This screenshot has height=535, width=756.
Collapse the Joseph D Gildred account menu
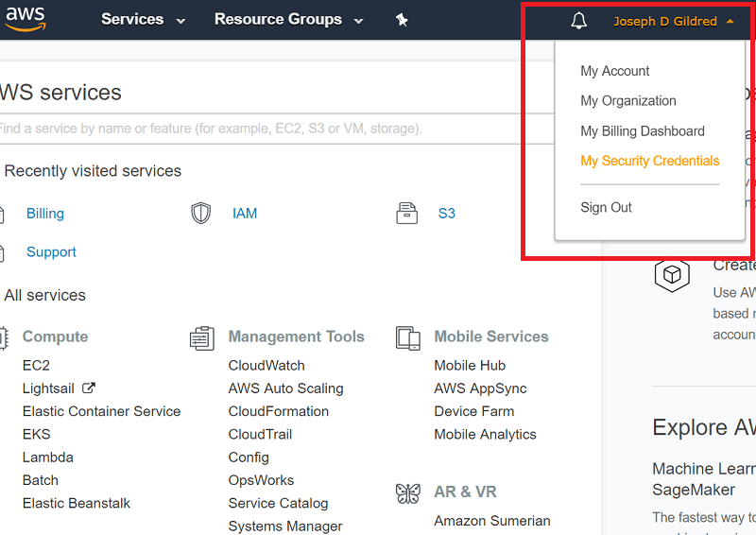click(674, 21)
